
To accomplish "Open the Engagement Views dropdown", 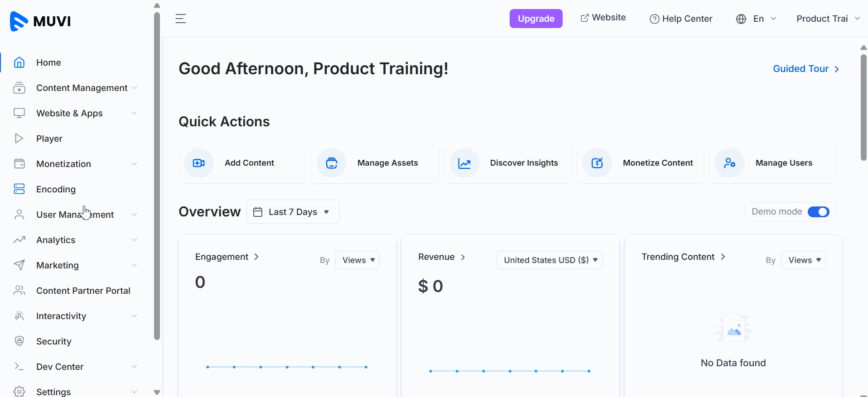I will click(357, 260).
